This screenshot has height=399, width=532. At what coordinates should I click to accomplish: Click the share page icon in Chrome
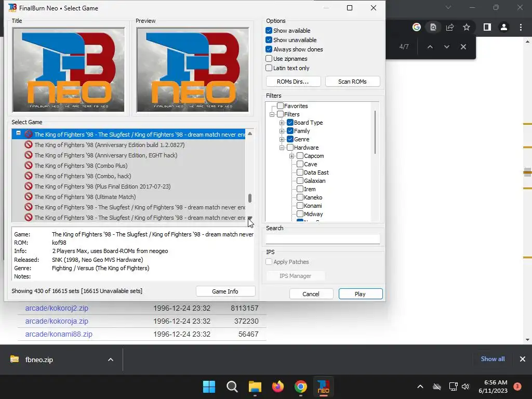[x=450, y=27]
